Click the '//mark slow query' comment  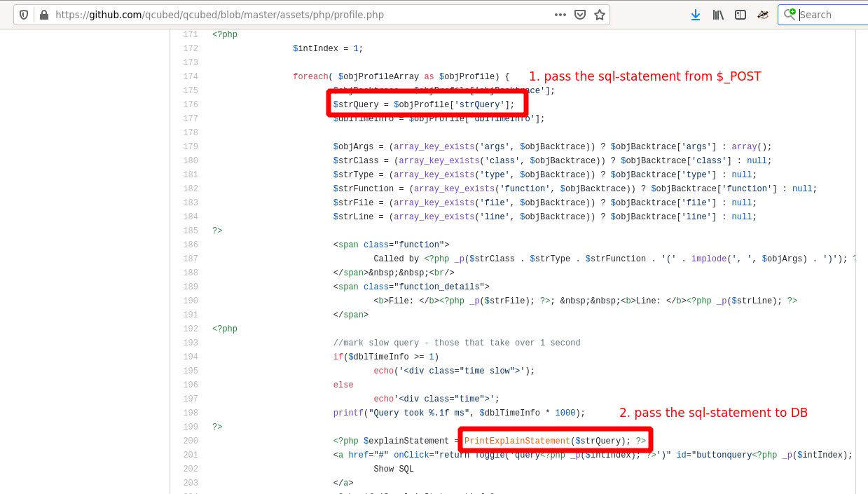[x=457, y=343]
